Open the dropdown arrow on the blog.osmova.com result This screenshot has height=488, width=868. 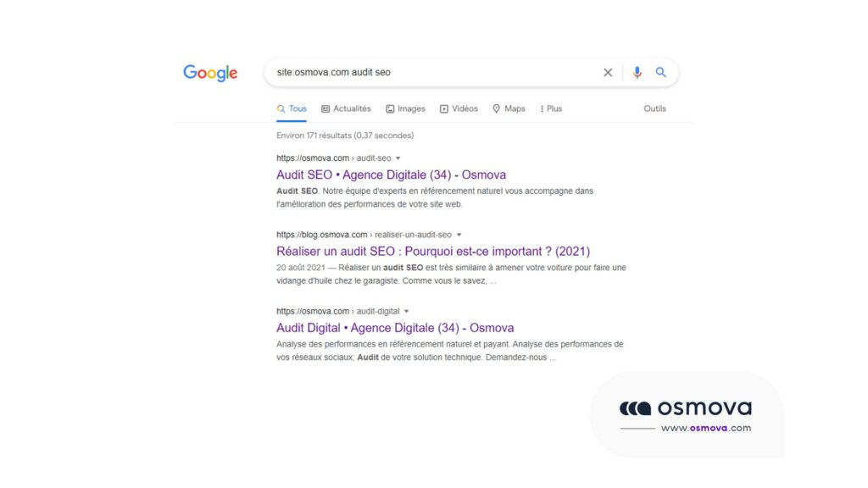459,235
